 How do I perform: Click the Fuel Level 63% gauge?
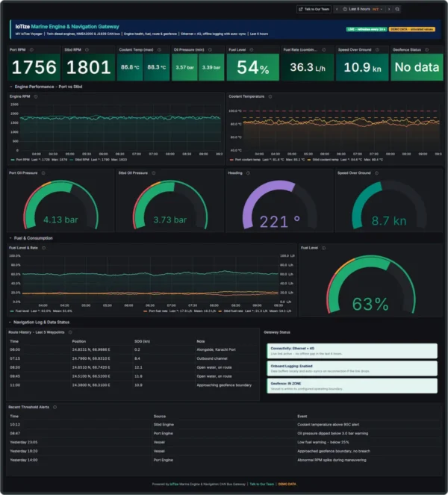click(370, 284)
